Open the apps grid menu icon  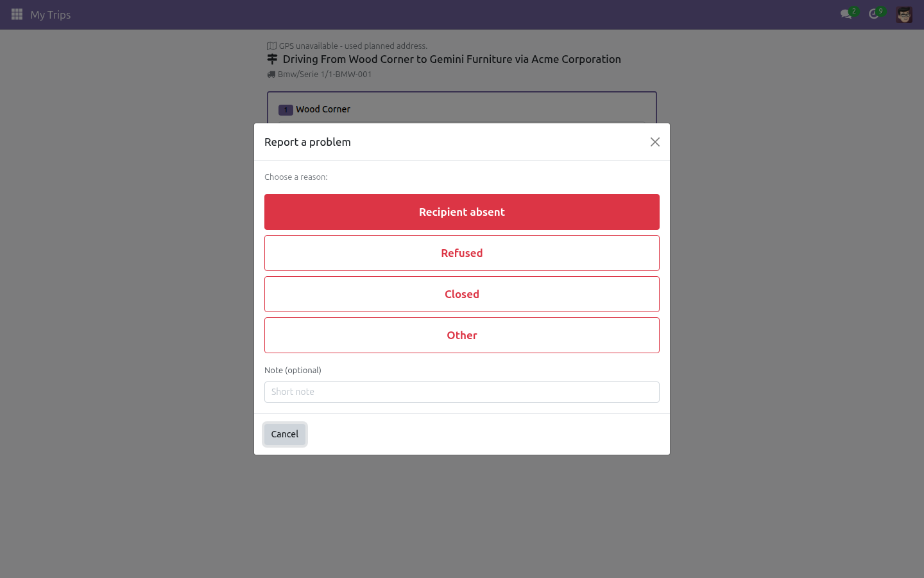(17, 14)
